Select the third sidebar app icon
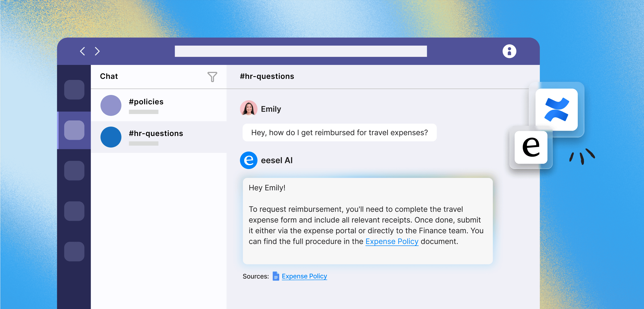644x309 pixels. (x=74, y=171)
